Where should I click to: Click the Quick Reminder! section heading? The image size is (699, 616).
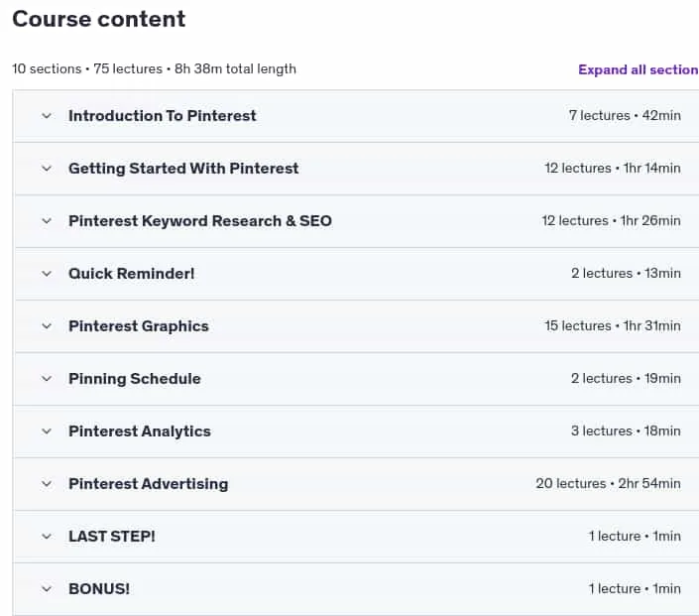click(x=132, y=274)
